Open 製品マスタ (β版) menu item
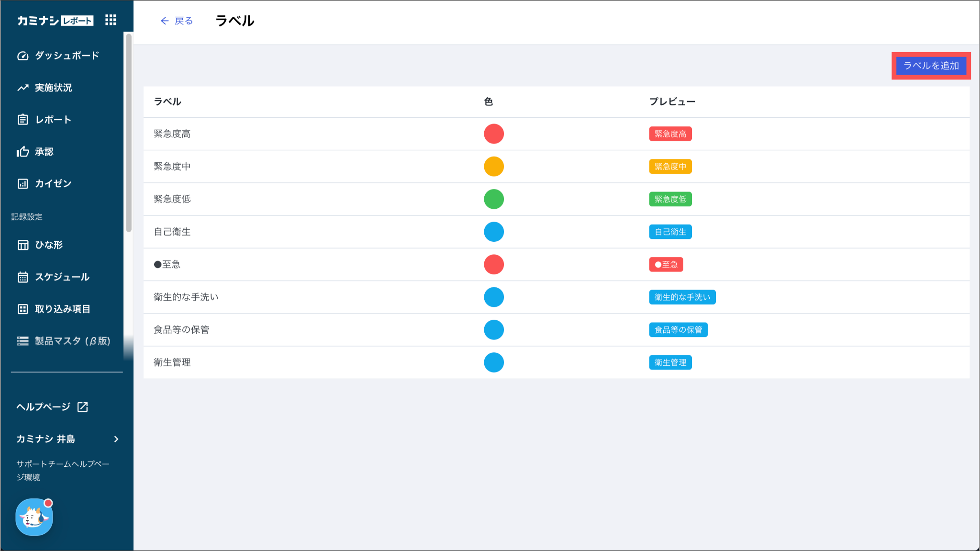Viewport: 980px width, 551px height. pos(72,341)
